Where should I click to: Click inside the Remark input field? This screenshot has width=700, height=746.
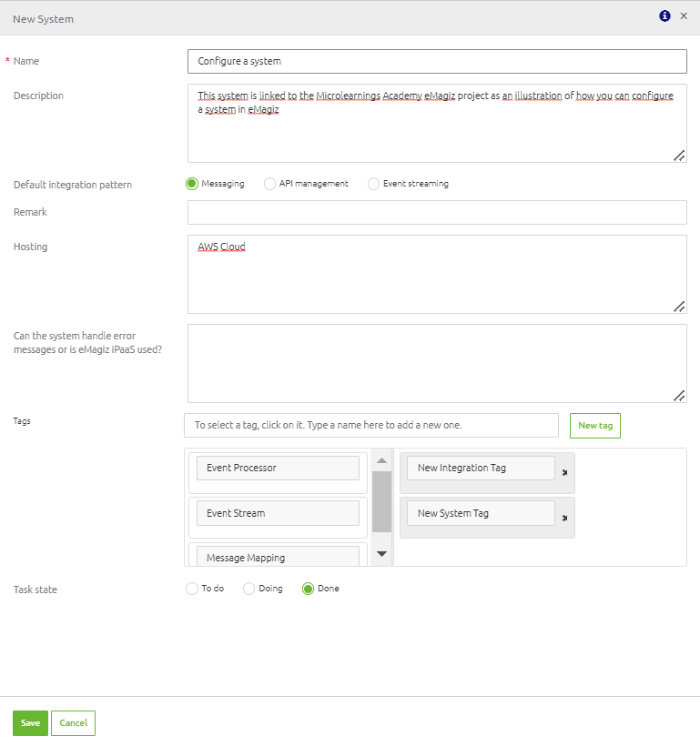(437, 212)
